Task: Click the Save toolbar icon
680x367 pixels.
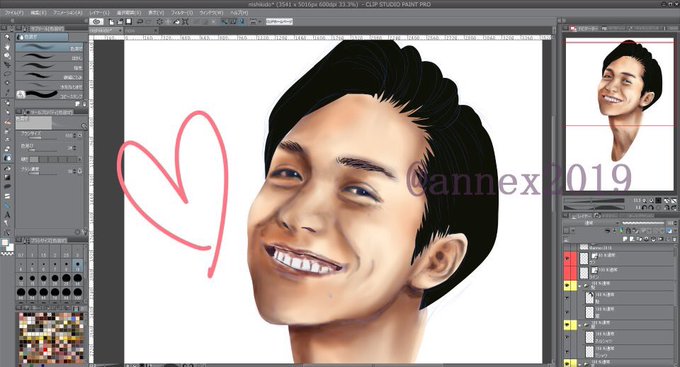Action: 128,21
